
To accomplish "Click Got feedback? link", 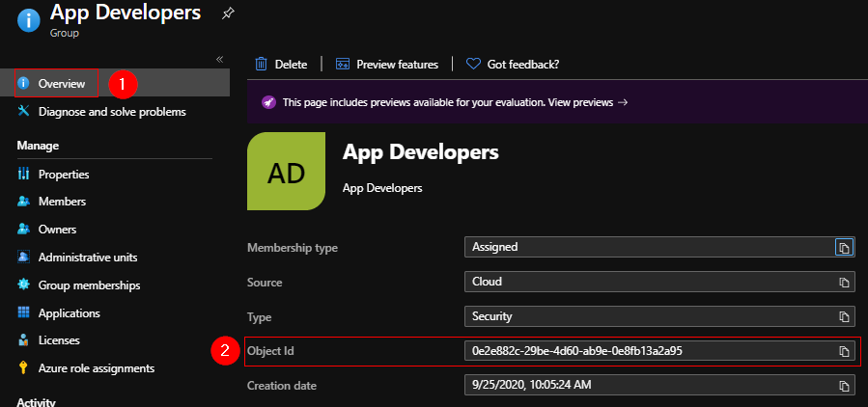I will click(x=522, y=65).
